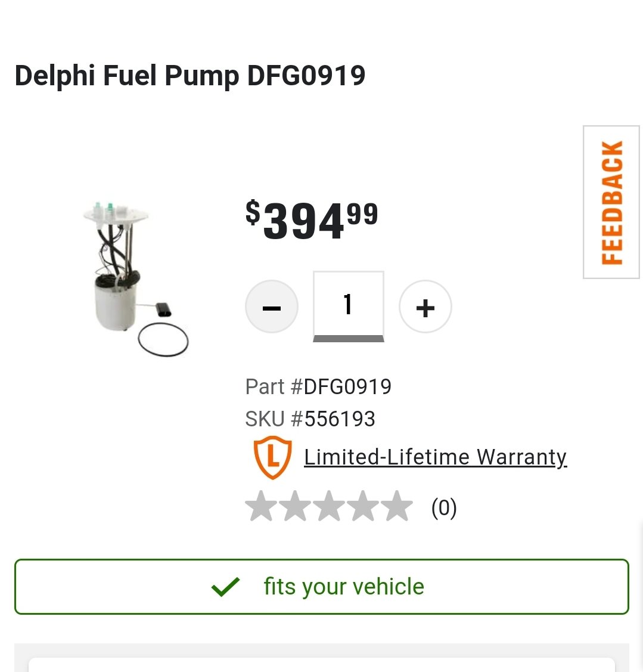Click the Part #DFG0919 text

(x=318, y=386)
